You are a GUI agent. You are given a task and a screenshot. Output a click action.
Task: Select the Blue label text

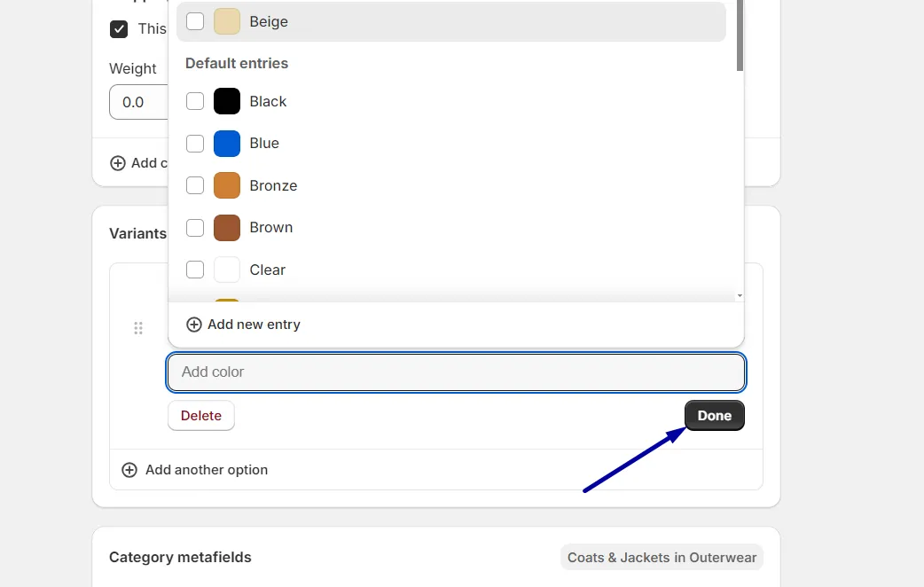click(264, 144)
